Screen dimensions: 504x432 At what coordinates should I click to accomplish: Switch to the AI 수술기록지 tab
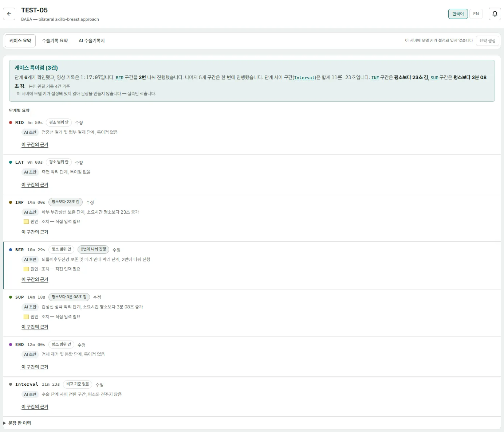coord(92,41)
